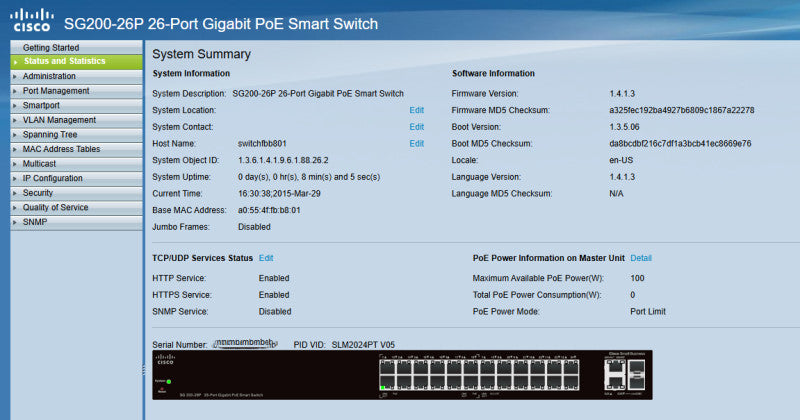Screen dimensions: 800x420
Task: Select Boot Version 1.3.5.06 value
Action: [624, 127]
